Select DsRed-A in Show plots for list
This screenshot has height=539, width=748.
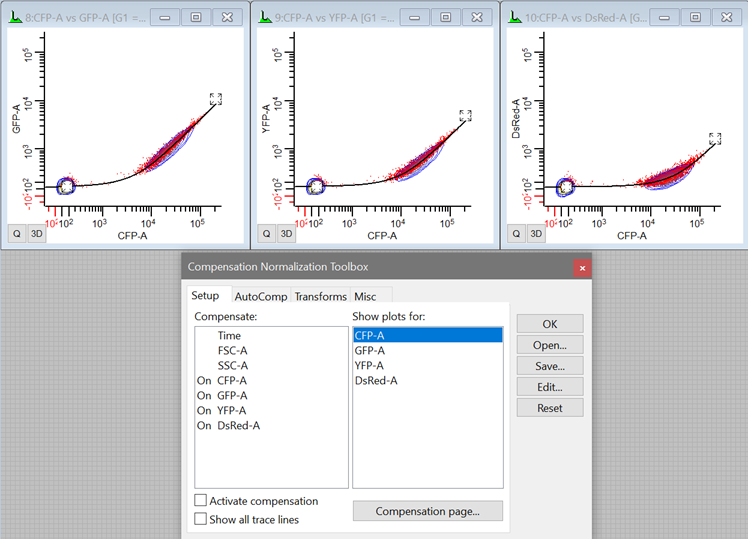[x=376, y=380]
